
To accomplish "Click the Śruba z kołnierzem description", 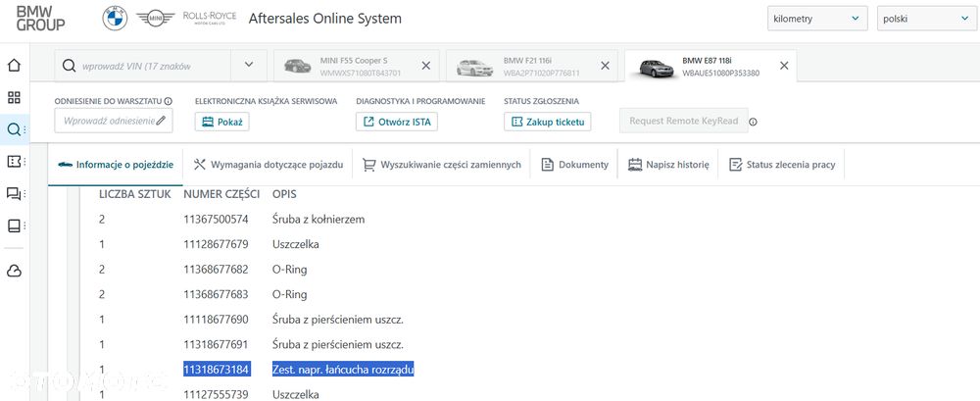I will coord(318,220).
